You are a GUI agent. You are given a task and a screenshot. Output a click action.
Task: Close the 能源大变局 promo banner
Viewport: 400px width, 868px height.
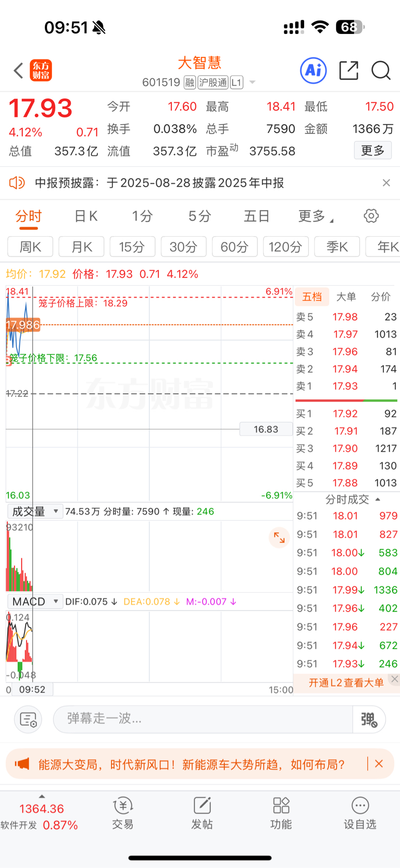coord(379,764)
